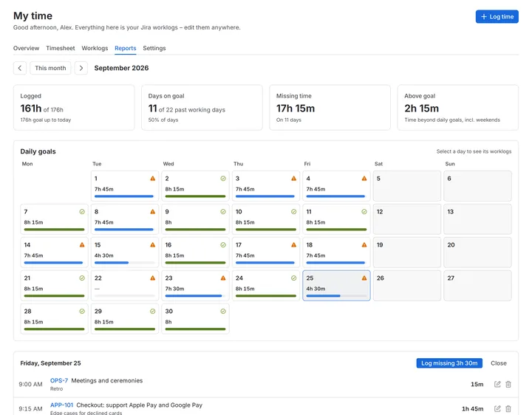Click 'September 2026' month heading
Screen dimensions: 532x415
[x=121, y=68]
